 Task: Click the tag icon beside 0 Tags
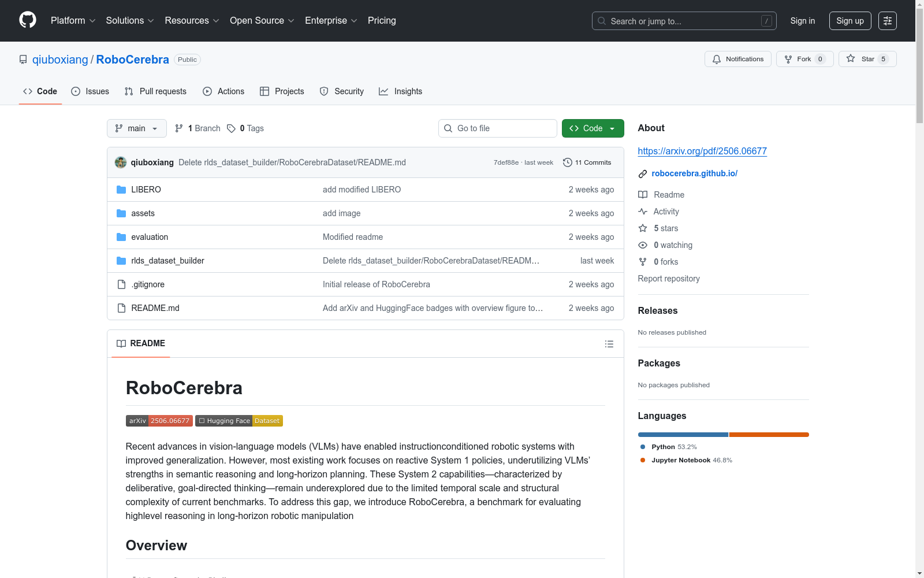[231, 128]
